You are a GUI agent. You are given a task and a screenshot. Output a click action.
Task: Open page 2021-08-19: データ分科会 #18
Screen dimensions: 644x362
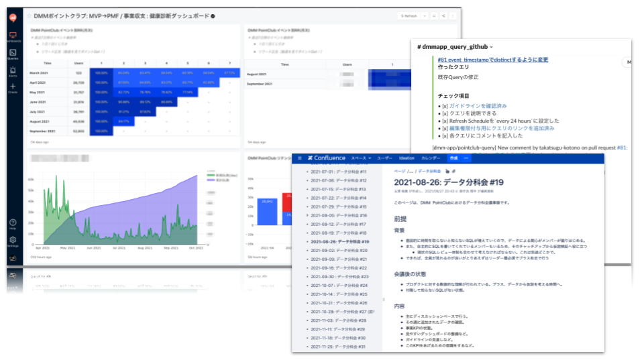pos(338,233)
